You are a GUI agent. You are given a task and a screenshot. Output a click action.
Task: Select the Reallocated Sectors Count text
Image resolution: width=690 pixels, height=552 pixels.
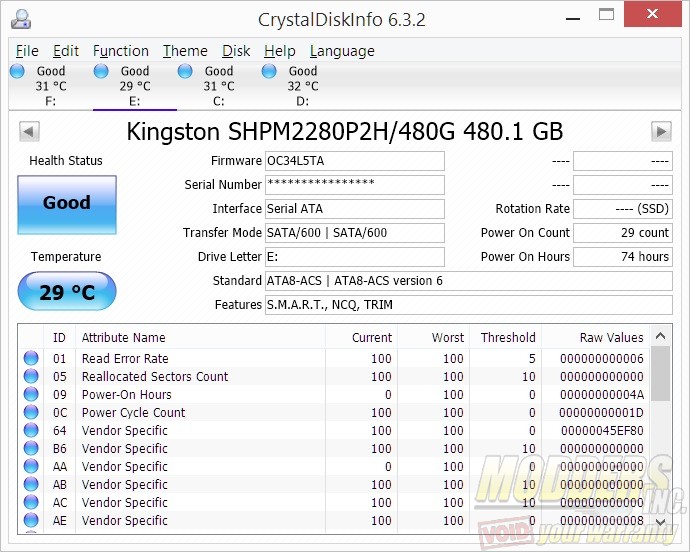155,377
